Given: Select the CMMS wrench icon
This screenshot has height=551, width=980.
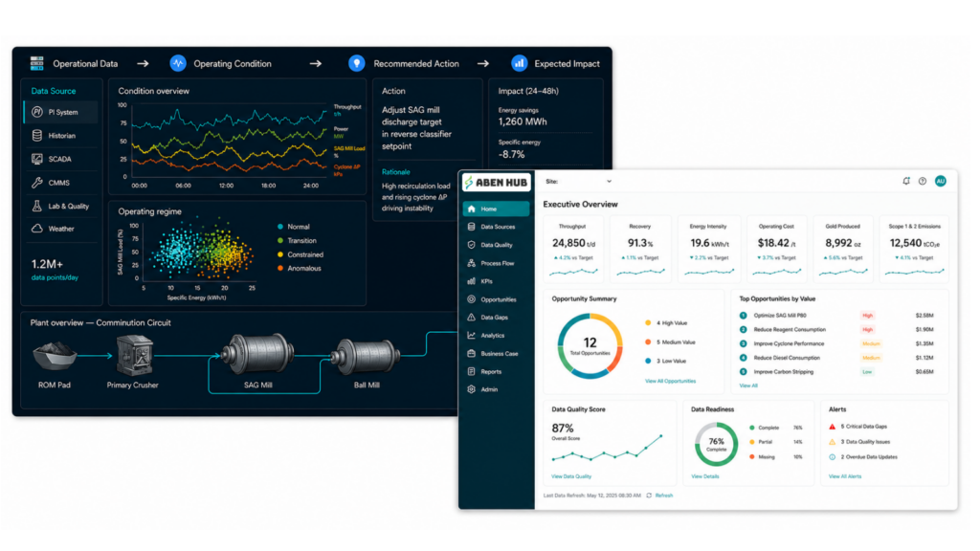Looking at the screenshot, I should [37, 183].
